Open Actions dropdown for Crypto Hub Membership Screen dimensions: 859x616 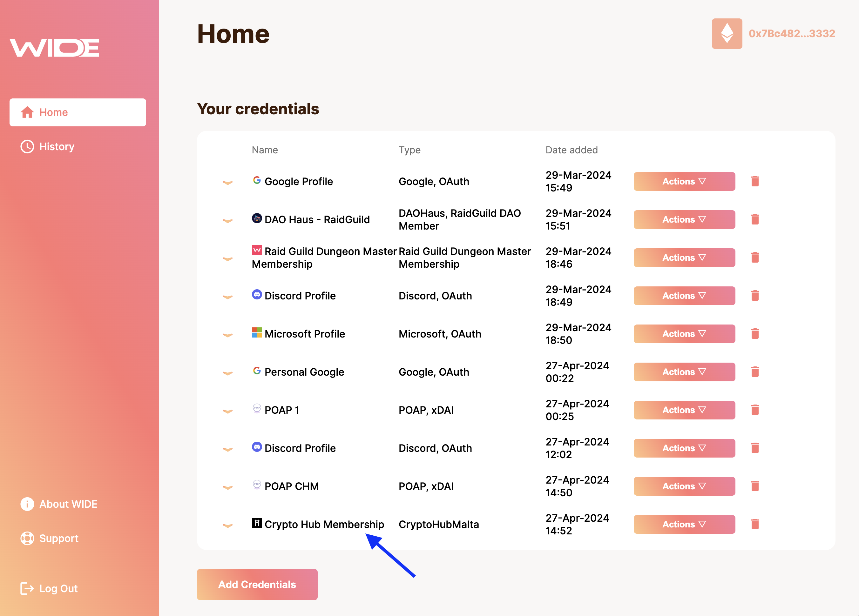684,524
